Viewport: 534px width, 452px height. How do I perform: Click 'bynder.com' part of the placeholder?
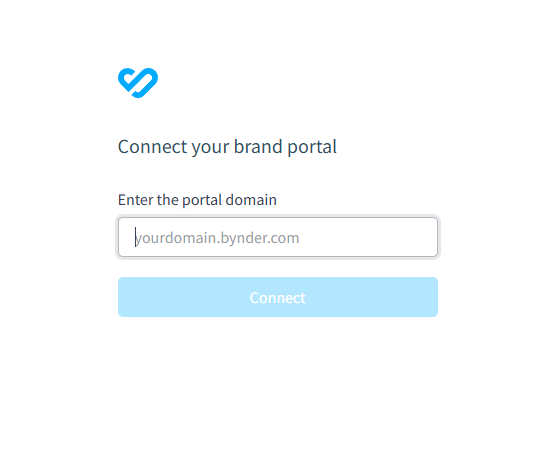[x=260, y=238]
